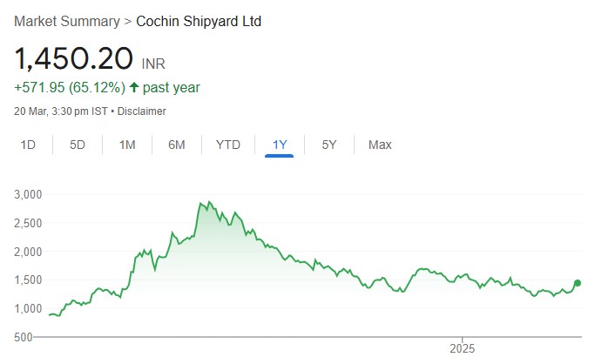Click the green endpoint dot on chart
The image size is (595, 364).
point(577,283)
